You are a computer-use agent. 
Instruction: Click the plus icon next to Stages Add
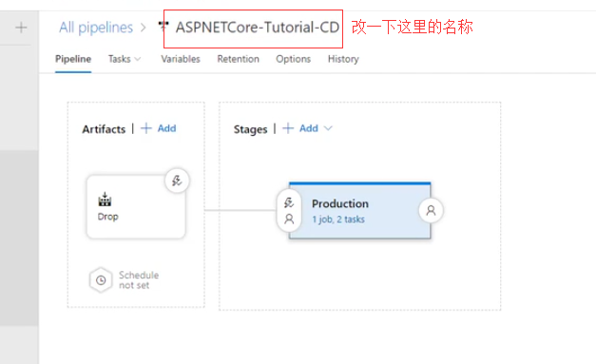click(288, 128)
